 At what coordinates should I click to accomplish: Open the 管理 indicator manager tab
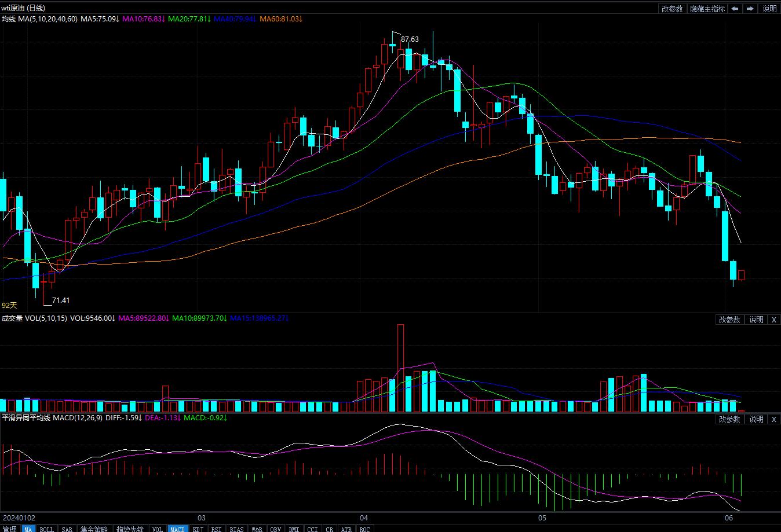[10, 529]
